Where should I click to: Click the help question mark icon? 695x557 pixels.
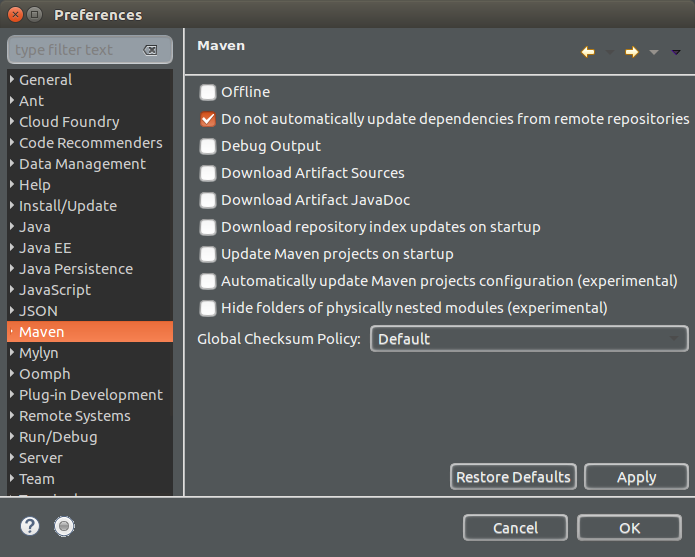pos(30,526)
